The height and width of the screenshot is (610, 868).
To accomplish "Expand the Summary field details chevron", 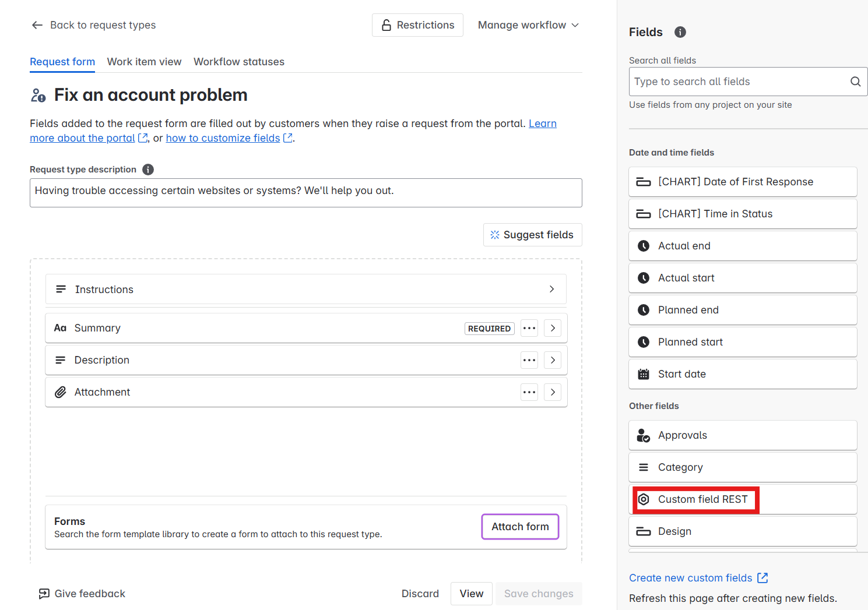I will [x=552, y=328].
